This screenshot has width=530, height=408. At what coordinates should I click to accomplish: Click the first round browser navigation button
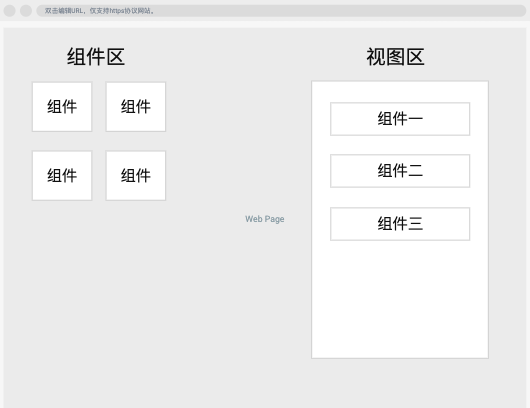tap(9, 11)
